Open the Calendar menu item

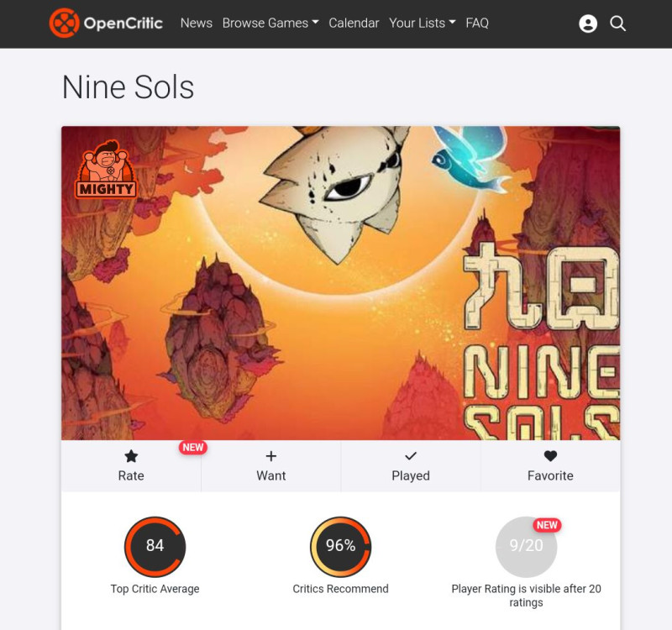coord(354,24)
